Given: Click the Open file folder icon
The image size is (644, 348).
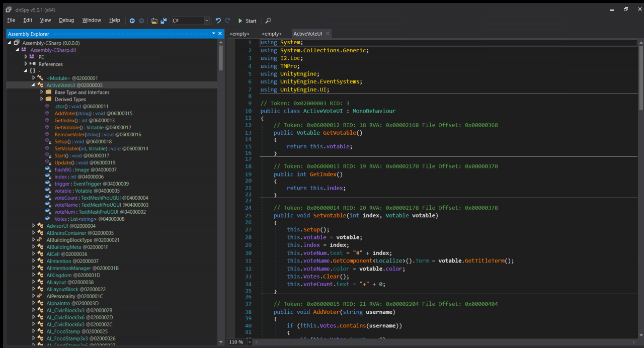Looking at the screenshot, I should 154,21.
